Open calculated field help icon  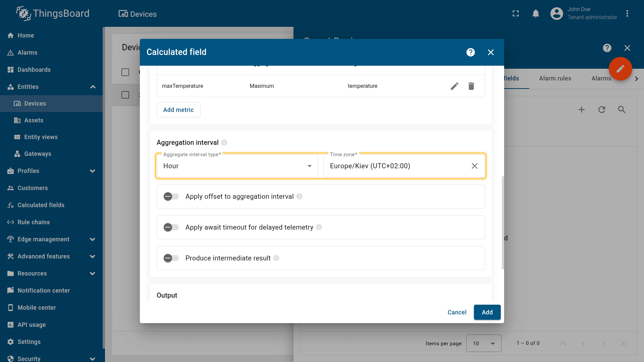(471, 52)
